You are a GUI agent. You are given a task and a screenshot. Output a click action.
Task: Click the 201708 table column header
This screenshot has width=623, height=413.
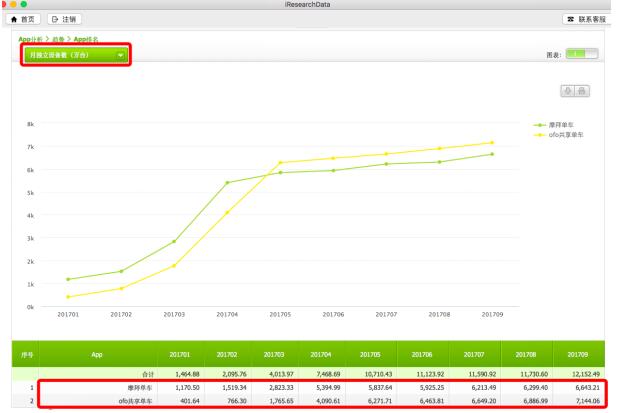pyautogui.click(x=526, y=355)
